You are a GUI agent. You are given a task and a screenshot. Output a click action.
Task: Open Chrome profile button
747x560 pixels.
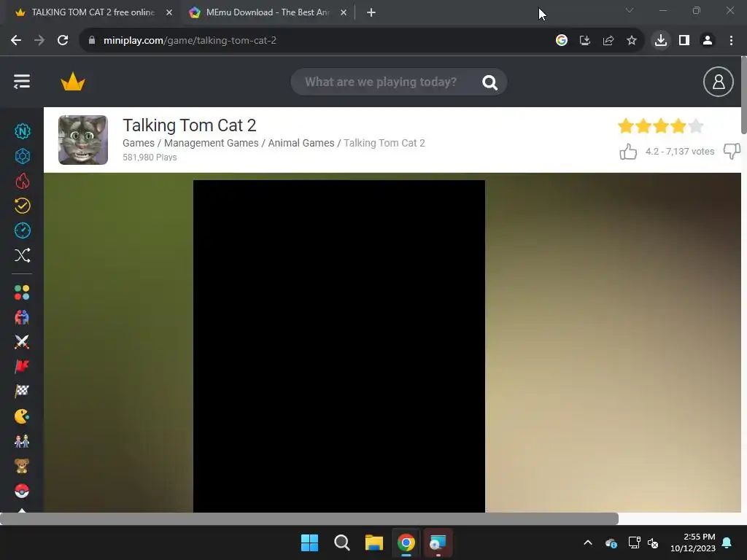tap(708, 41)
